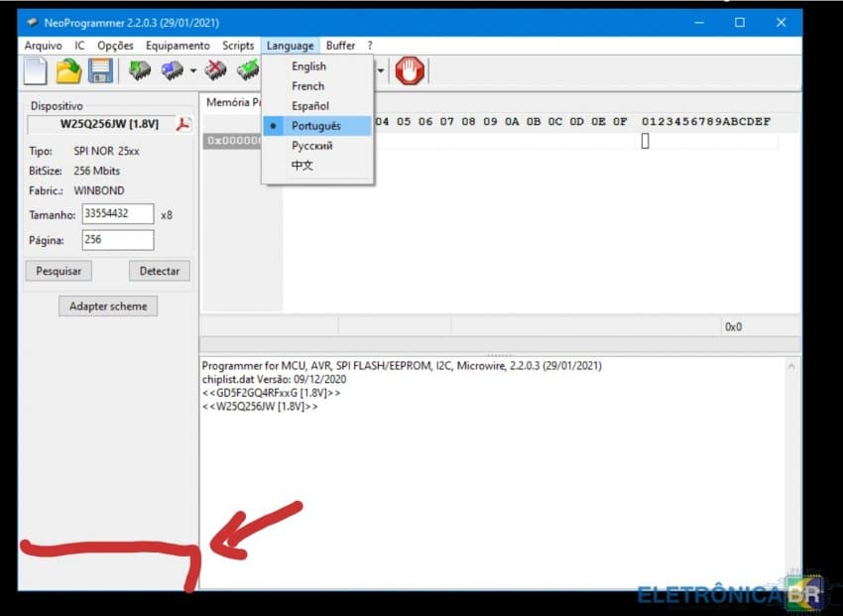The height and width of the screenshot is (616, 843).
Task: Open the chip datasheet PDF icon
Action: [183, 124]
